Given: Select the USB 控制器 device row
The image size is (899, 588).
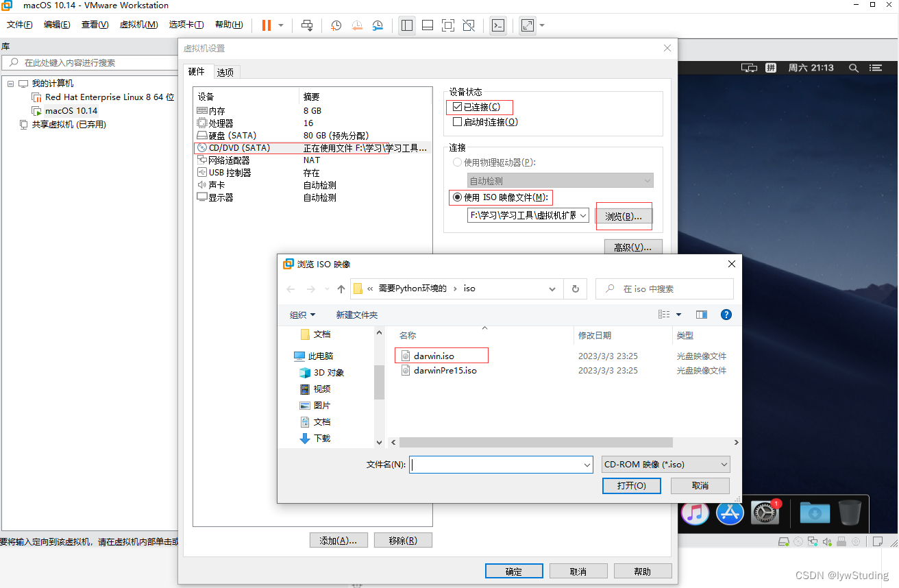Looking at the screenshot, I should click(x=312, y=172).
